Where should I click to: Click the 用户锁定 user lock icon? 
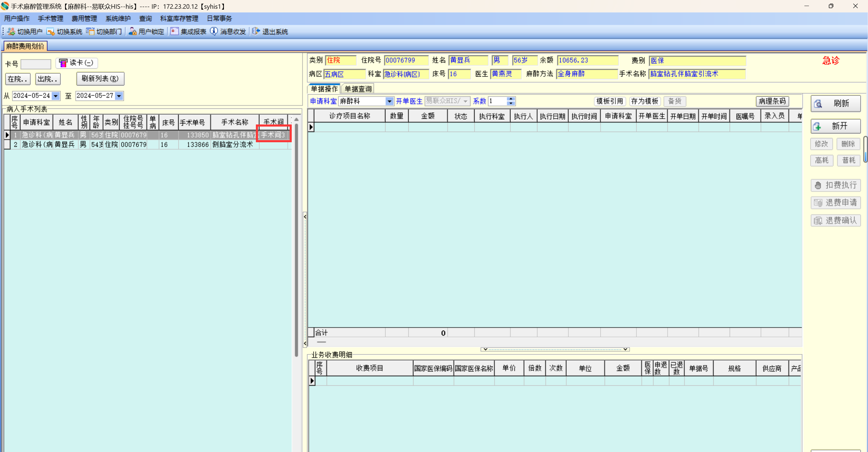pos(132,32)
